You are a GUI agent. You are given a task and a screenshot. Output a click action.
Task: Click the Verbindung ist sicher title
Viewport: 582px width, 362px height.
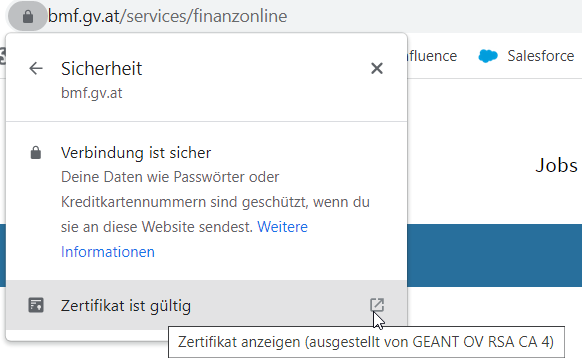136,153
